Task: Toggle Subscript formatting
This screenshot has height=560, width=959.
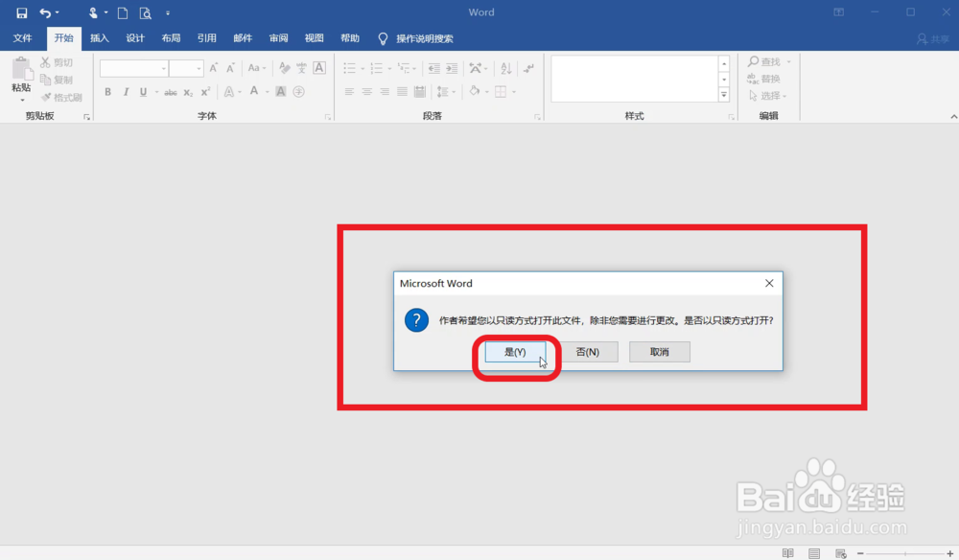Action: (188, 92)
